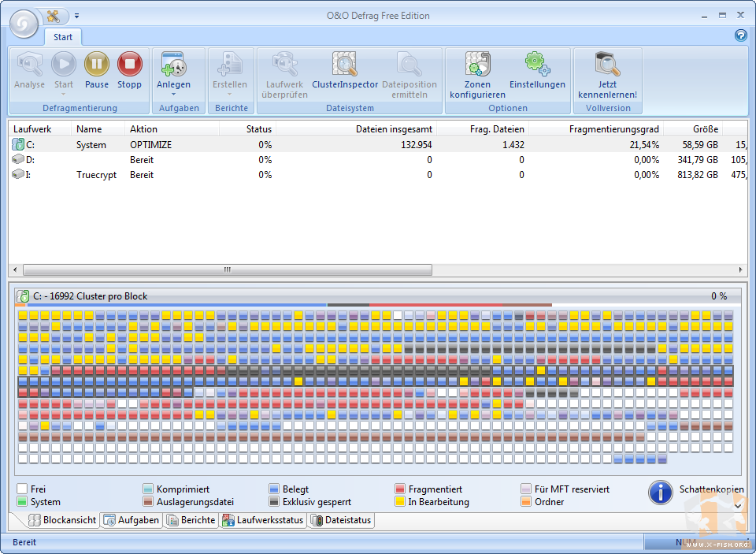Click the magic wand icon in the title bar

coord(53,16)
